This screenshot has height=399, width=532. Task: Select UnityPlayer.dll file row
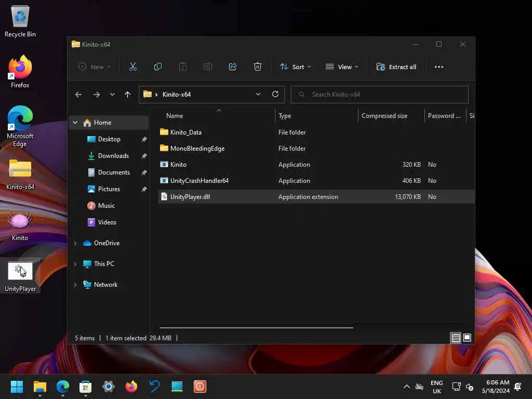coord(316,197)
